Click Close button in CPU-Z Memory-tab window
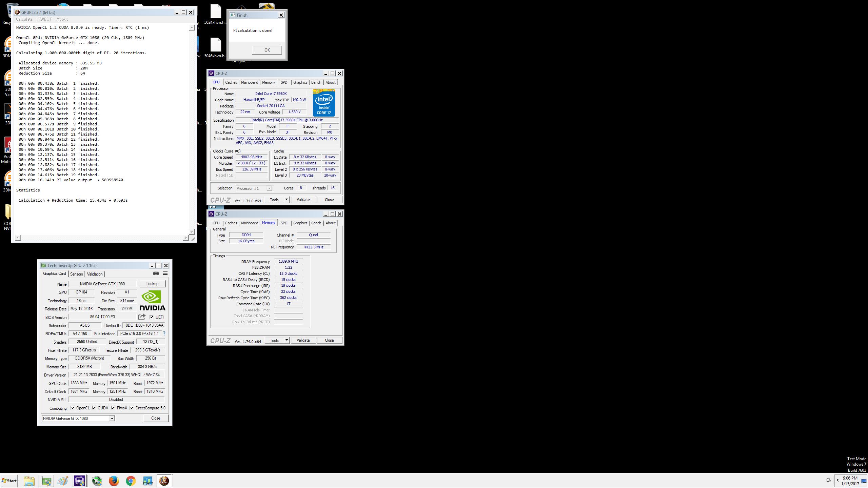 click(x=329, y=340)
